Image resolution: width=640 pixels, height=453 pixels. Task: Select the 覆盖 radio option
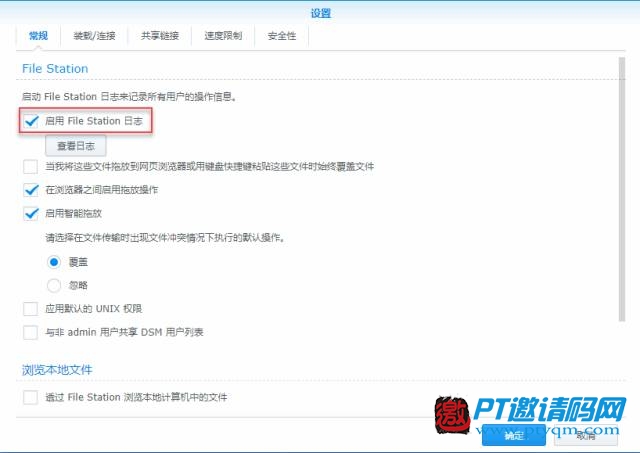pos(54,262)
